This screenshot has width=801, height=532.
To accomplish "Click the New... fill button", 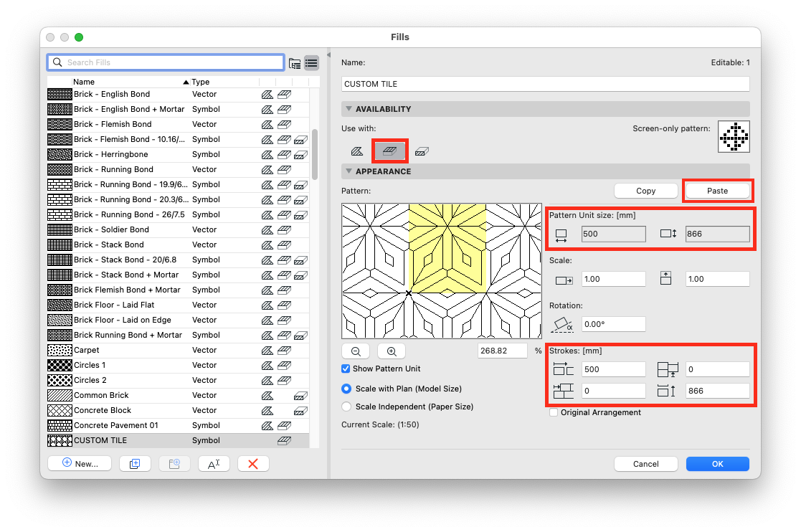I will pos(80,464).
